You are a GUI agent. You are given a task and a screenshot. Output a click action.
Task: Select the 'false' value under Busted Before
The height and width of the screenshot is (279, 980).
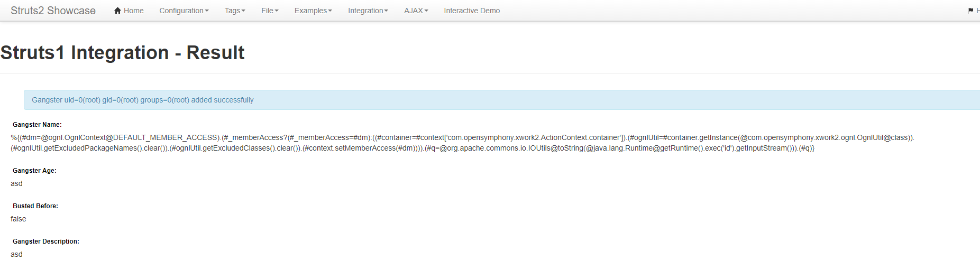click(x=18, y=219)
